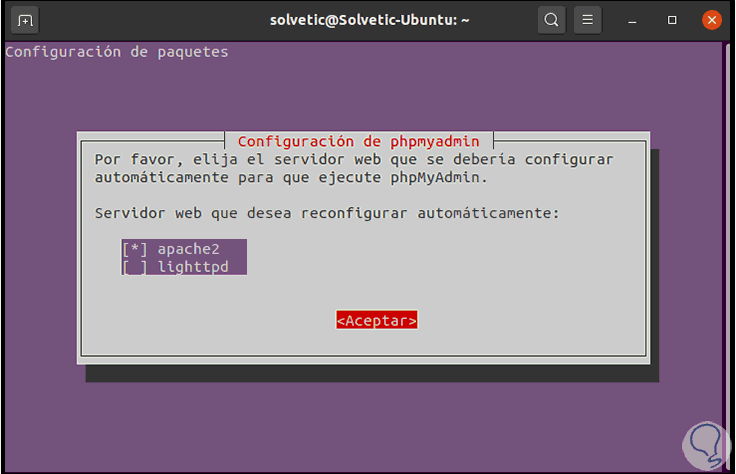Click the solvetic@Solvetic-Ubuntu window title
The height and width of the screenshot is (474, 736).
pyautogui.click(x=369, y=20)
